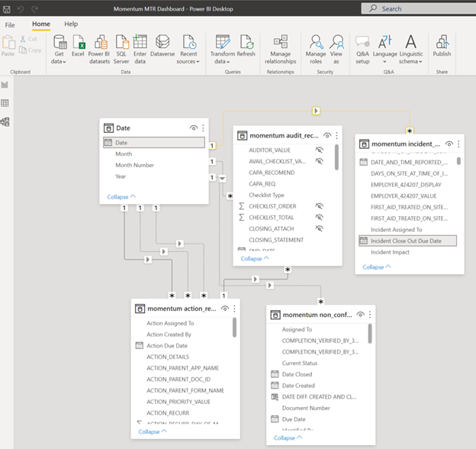Viewport: 476px width, 449px height.
Task: Open Q&A setup
Action: tap(362, 49)
